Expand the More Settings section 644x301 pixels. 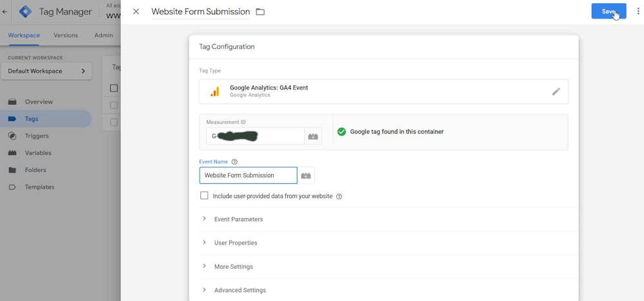click(x=233, y=267)
